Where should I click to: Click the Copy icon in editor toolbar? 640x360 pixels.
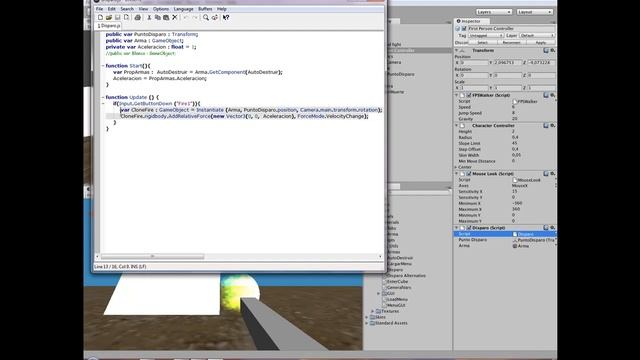click(158, 18)
